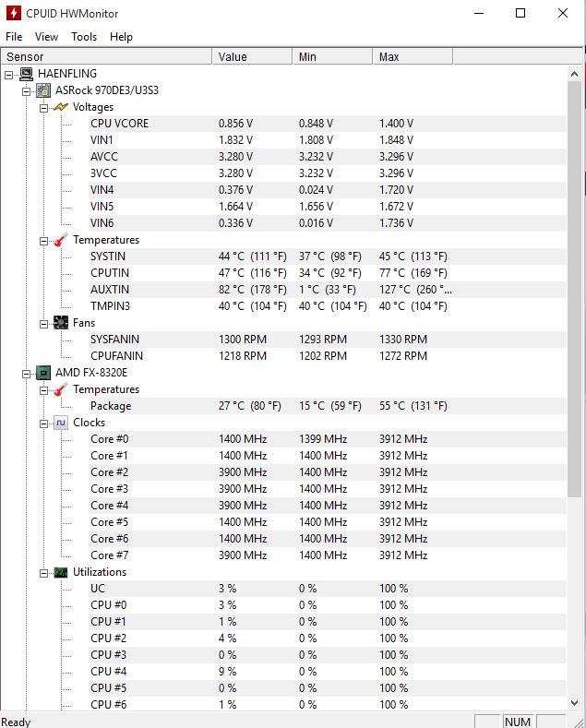
Task: Click the scroll down arrow
Action: pos(574,703)
